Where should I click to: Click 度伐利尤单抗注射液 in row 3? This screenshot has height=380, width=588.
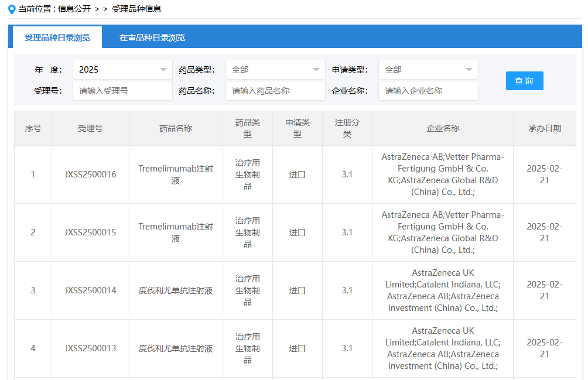pyautogui.click(x=176, y=290)
